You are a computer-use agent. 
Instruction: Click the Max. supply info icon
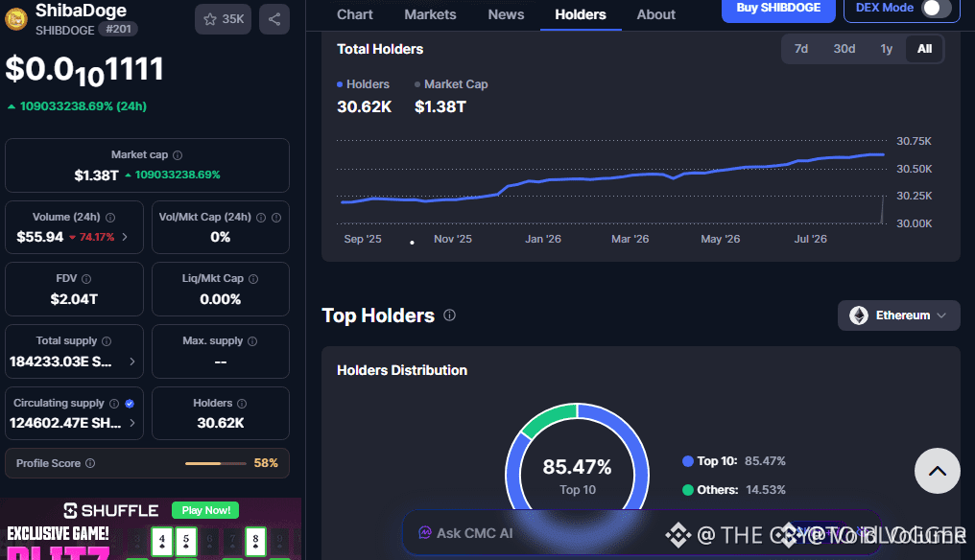252,341
